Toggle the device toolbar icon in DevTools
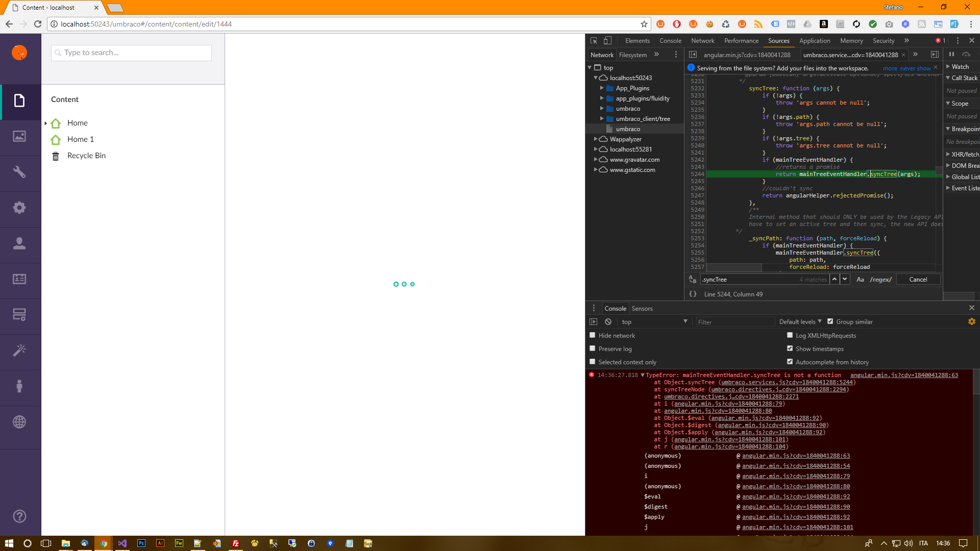The height and width of the screenshot is (551, 980). (607, 41)
